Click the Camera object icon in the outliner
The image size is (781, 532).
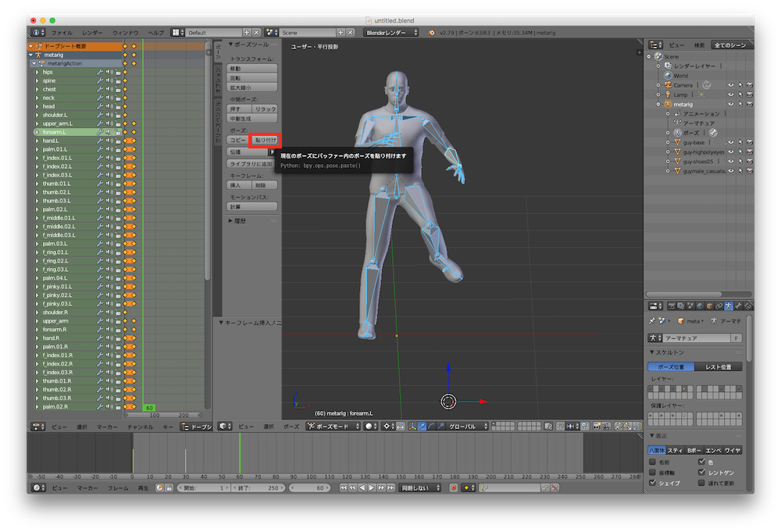click(668, 85)
